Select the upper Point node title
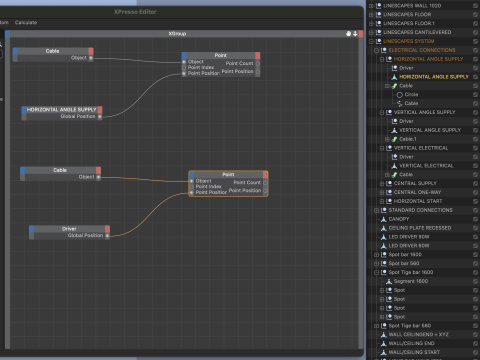The width and height of the screenshot is (480, 360). click(221, 55)
